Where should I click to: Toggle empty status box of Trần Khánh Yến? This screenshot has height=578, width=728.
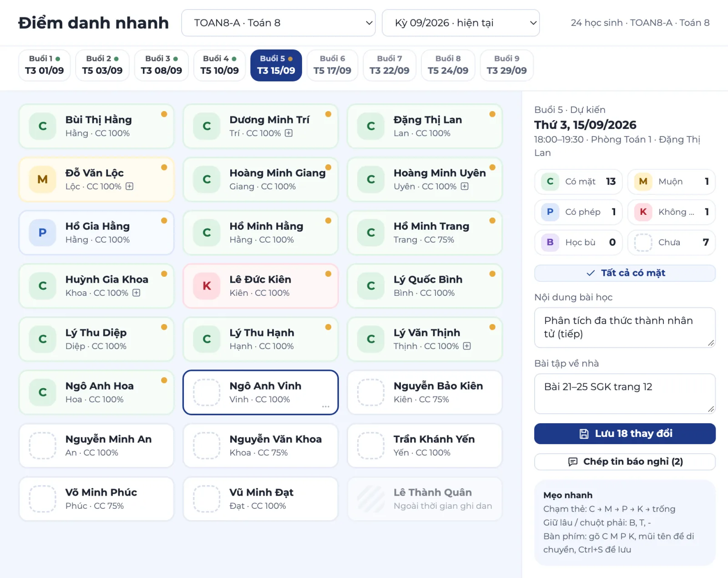[x=371, y=446]
